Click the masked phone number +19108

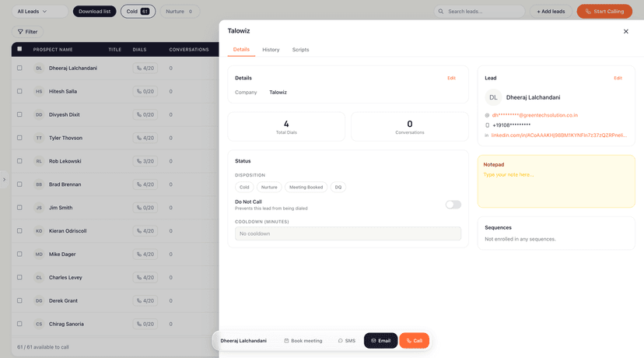(x=511, y=125)
